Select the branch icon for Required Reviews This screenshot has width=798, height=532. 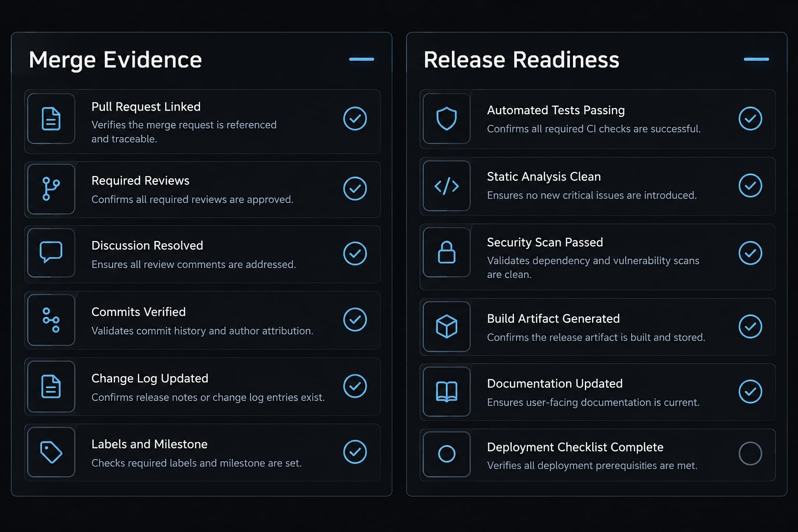point(51,189)
